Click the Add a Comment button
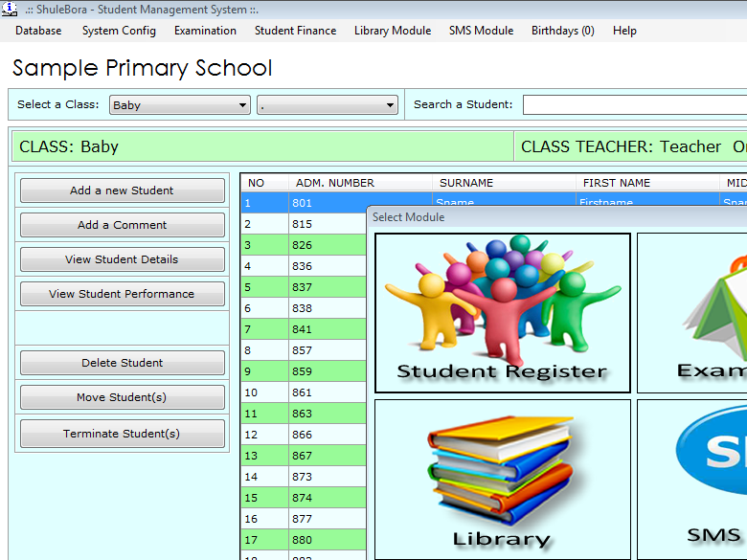The height and width of the screenshot is (560, 747). point(122,225)
